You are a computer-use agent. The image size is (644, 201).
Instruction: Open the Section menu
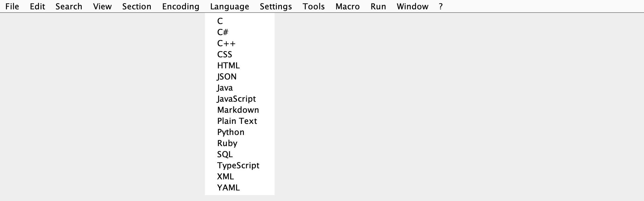137,6
